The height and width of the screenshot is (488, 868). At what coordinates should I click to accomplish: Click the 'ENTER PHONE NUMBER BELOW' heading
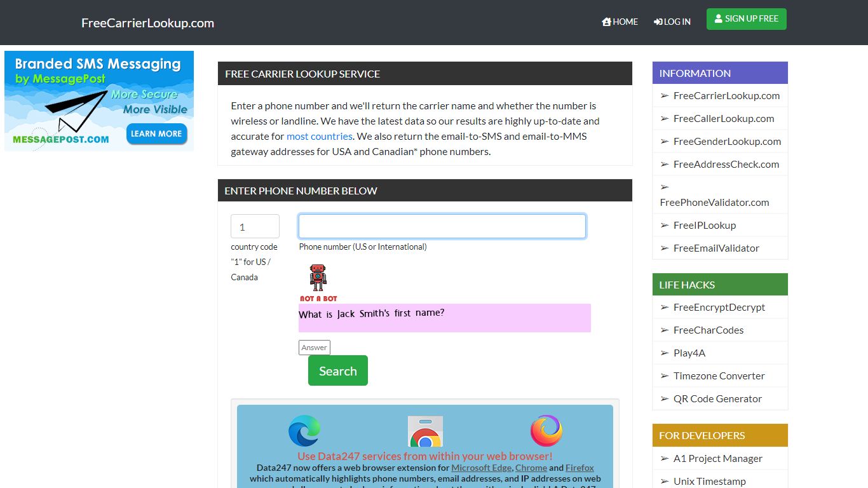click(x=301, y=191)
